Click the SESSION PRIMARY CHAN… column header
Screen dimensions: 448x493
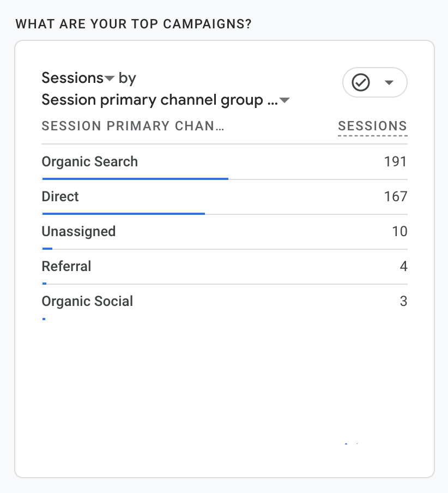pyautogui.click(x=133, y=127)
